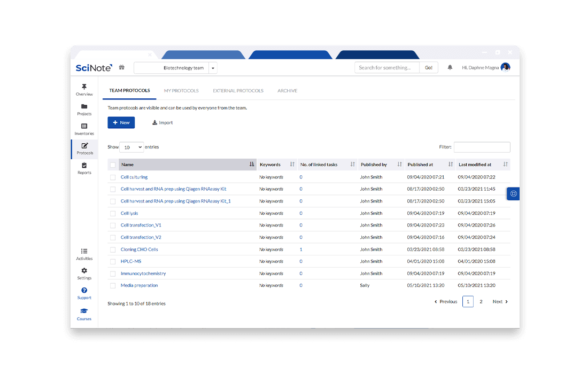
Task: Open the Settings gear in sidebar
Action: click(x=84, y=271)
